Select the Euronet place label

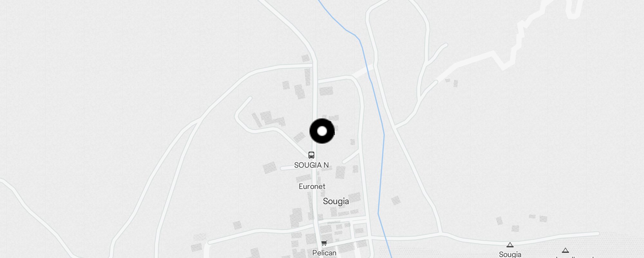(x=312, y=186)
